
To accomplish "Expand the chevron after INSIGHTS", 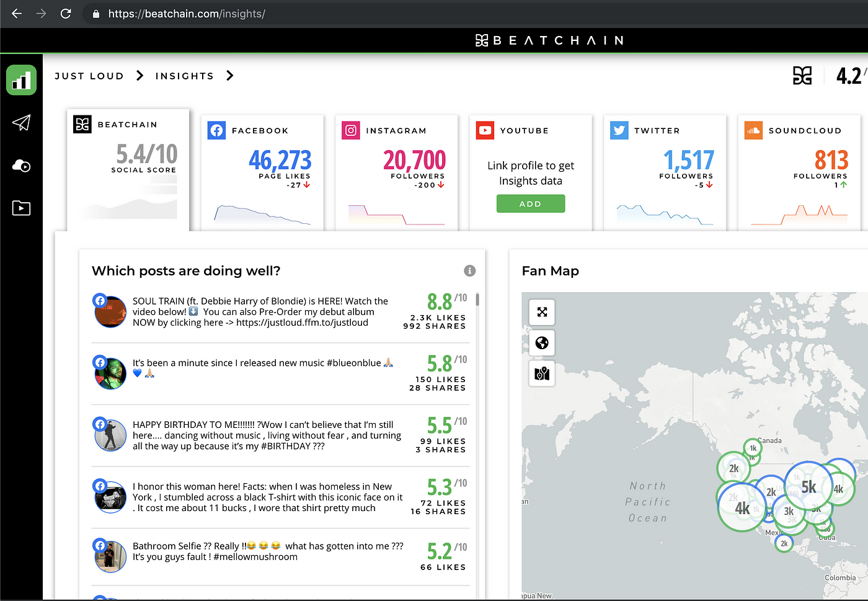I will 230,76.
